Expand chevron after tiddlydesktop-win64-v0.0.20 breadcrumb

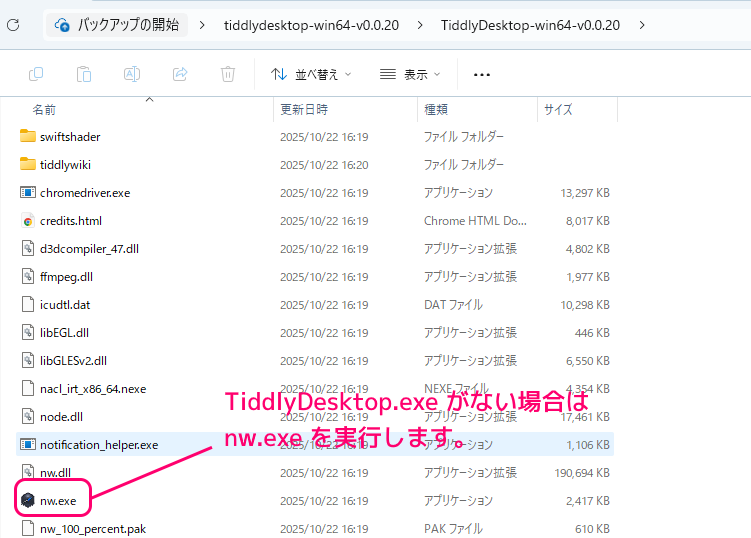[x=420, y=25]
